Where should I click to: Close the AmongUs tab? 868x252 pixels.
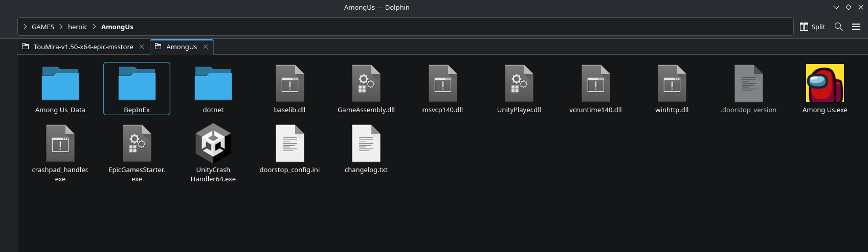coord(206,47)
